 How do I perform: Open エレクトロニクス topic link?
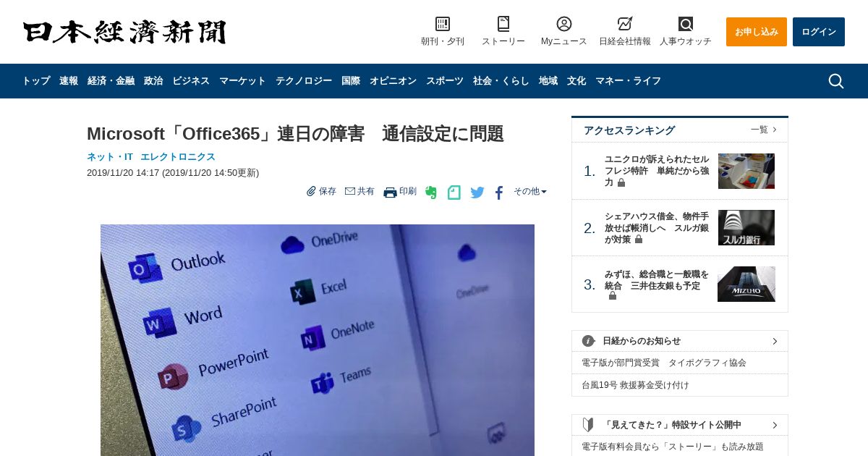[178, 156]
